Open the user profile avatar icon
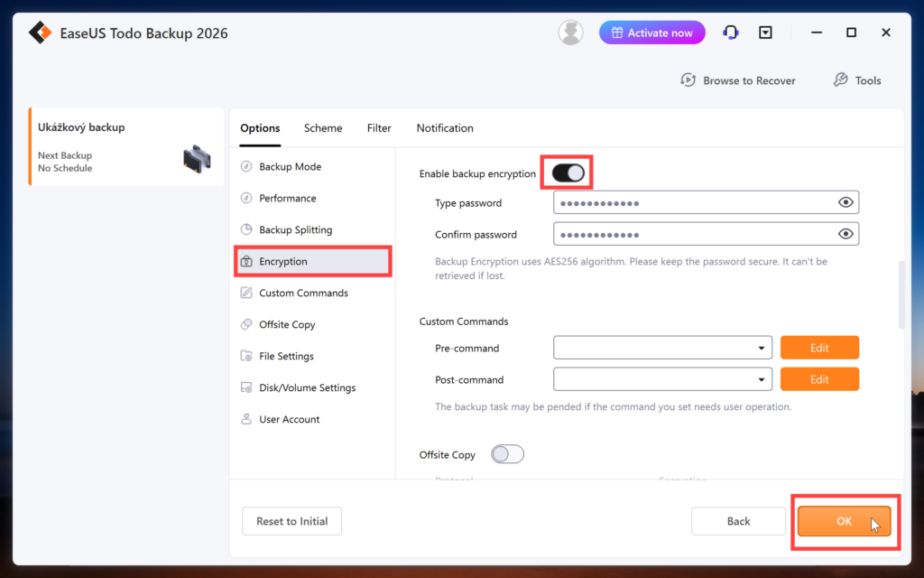Screen dimensions: 924x578 570,33
